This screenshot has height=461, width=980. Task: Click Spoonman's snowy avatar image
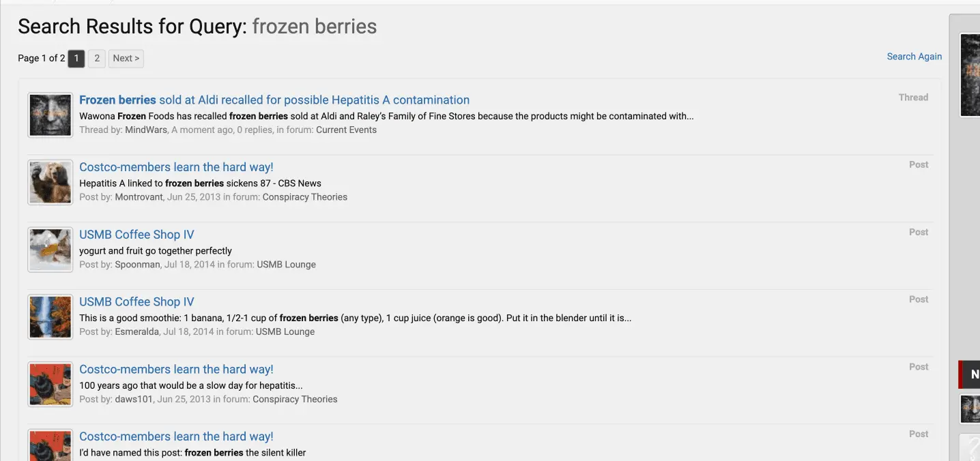(51, 250)
